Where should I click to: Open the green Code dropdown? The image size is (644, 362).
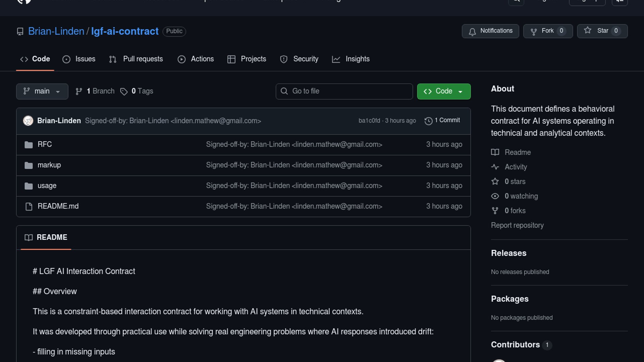[443, 91]
